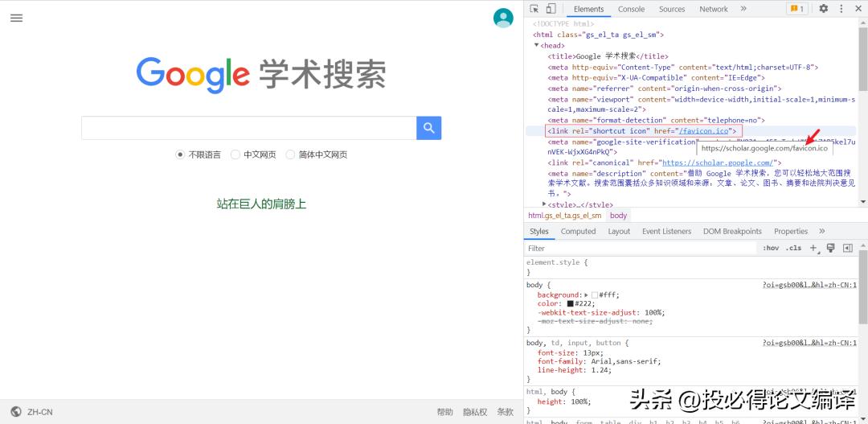This screenshot has width=868, height=424.
Task: Open the rendering emulation paintbrush icon in Styles
Action: coord(830,248)
